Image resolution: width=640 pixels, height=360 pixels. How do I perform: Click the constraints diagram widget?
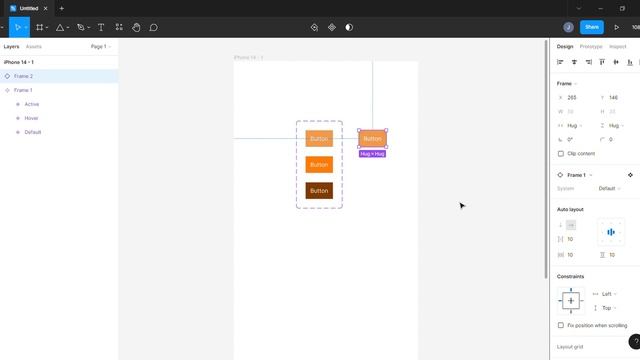[x=571, y=301]
